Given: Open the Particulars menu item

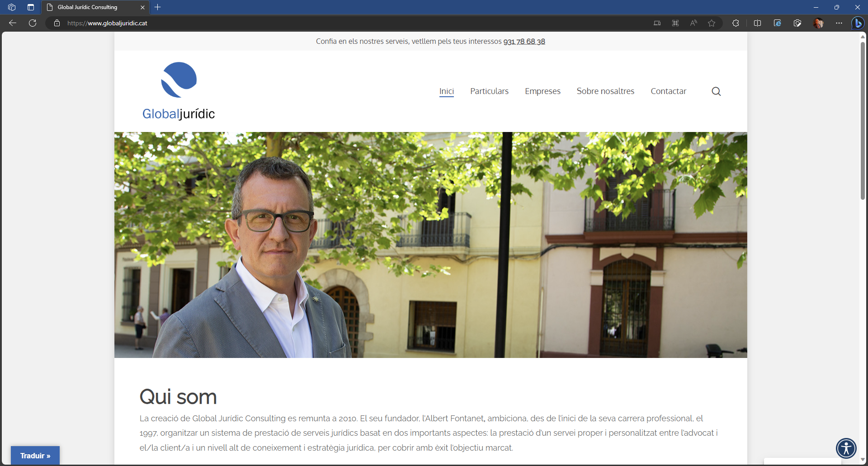Looking at the screenshot, I should click(489, 91).
